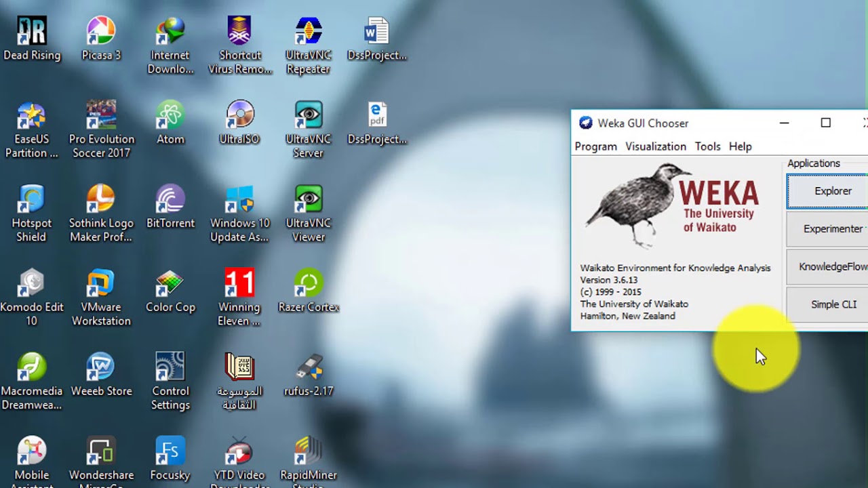Click the Weka GUI Chooser title bar icon
868x488 pixels.
[585, 123]
